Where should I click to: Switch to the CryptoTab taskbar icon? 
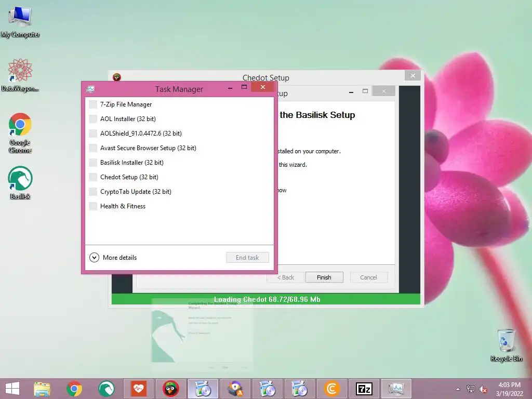click(332, 389)
